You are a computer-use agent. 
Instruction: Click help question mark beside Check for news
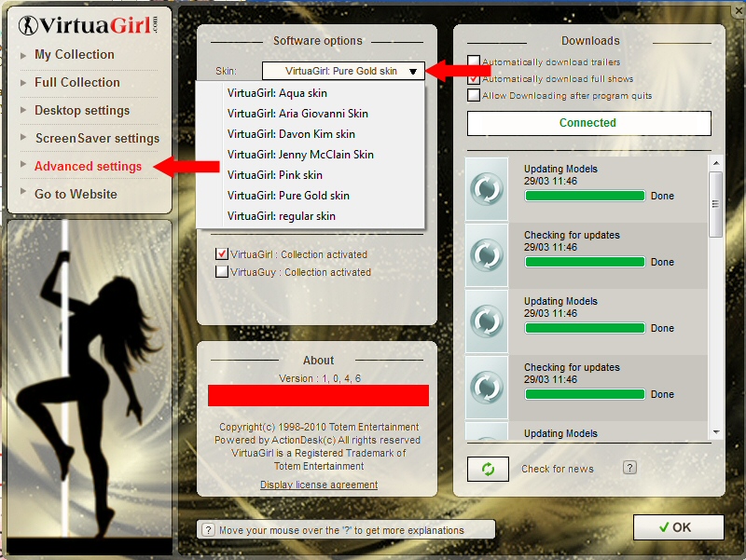(629, 468)
